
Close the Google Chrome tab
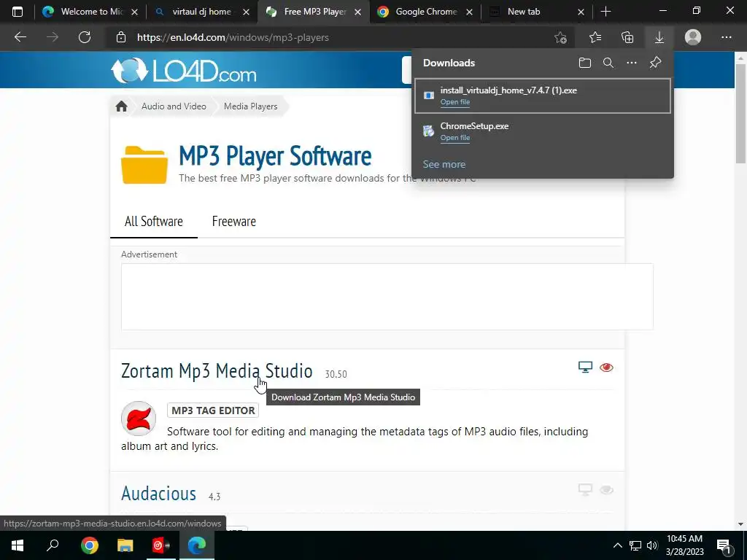(469, 12)
